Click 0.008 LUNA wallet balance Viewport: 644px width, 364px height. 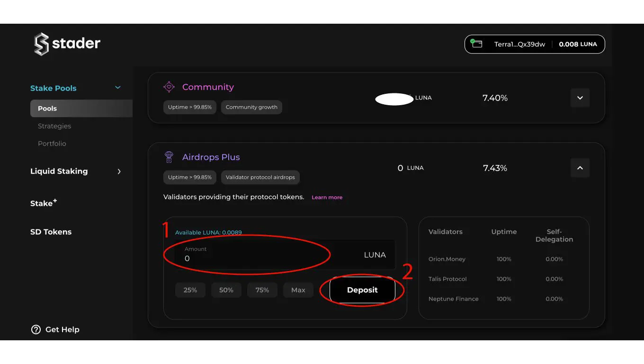[x=578, y=44]
